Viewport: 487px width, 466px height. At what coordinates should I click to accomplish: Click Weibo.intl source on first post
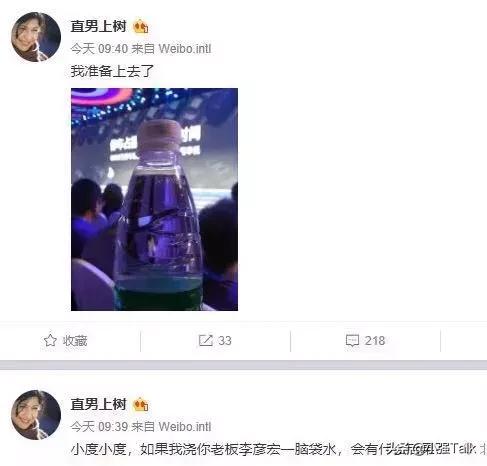pos(185,49)
